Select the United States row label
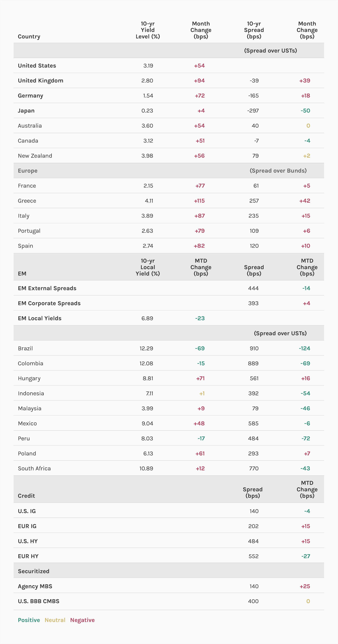This screenshot has height=644, width=338. pos(37,66)
